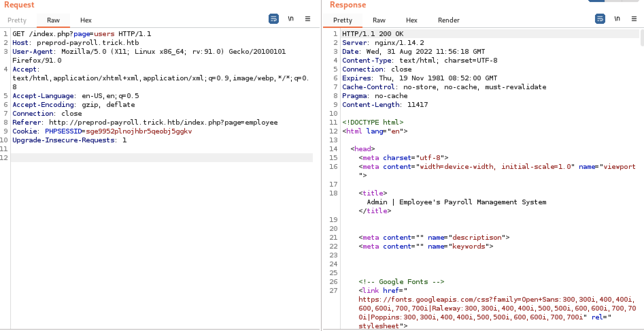The height and width of the screenshot is (331, 644).
Task: Show non-printable characters in Request panel
Action: [x=291, y=19]
